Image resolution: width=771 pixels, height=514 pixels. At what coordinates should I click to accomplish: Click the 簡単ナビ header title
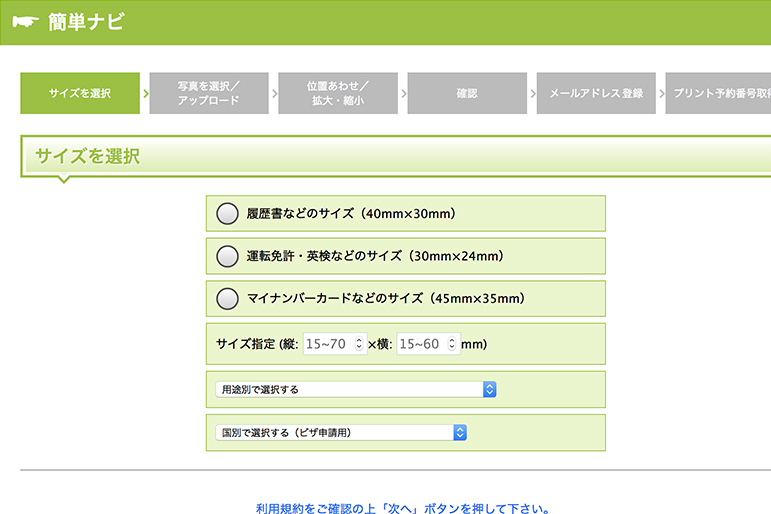(86, 23)
